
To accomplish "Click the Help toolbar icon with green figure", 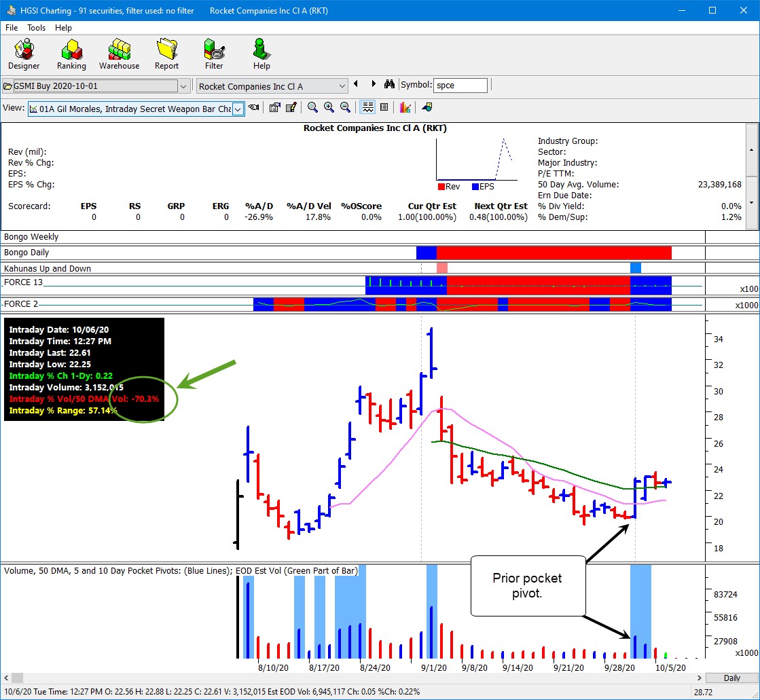I will click(261, 54).
